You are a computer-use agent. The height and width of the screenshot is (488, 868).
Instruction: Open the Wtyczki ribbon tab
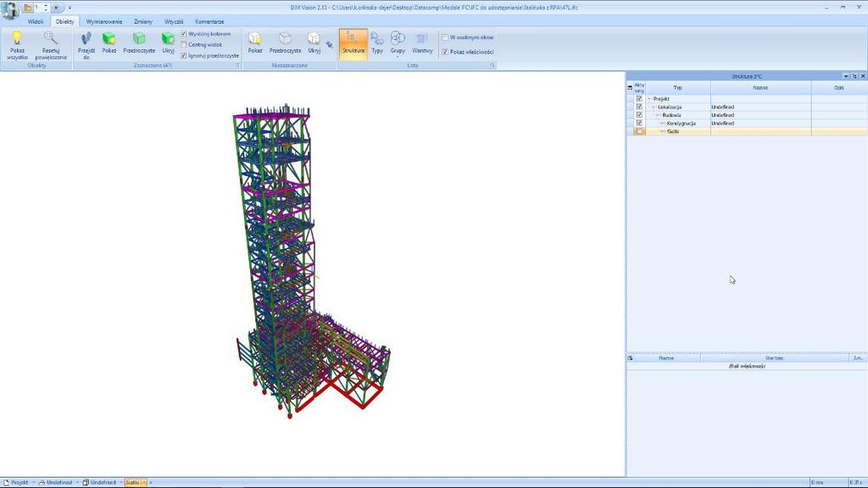[x=174, y=21]
